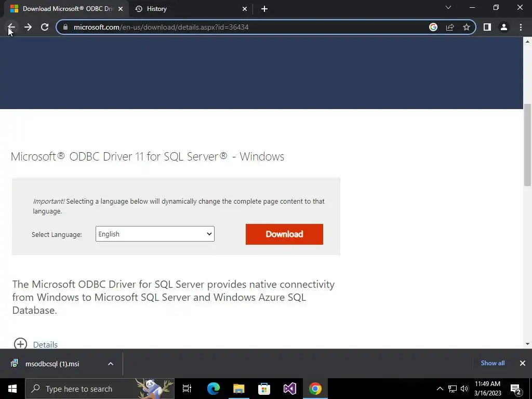Close the downloads bar
The width and height of the screenshot is (532, 399).
pyautogui.click(x=523, y=363)
